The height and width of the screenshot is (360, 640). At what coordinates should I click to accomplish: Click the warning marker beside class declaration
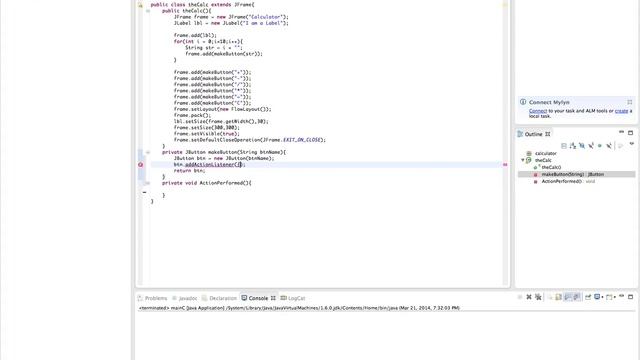[140, 5]
